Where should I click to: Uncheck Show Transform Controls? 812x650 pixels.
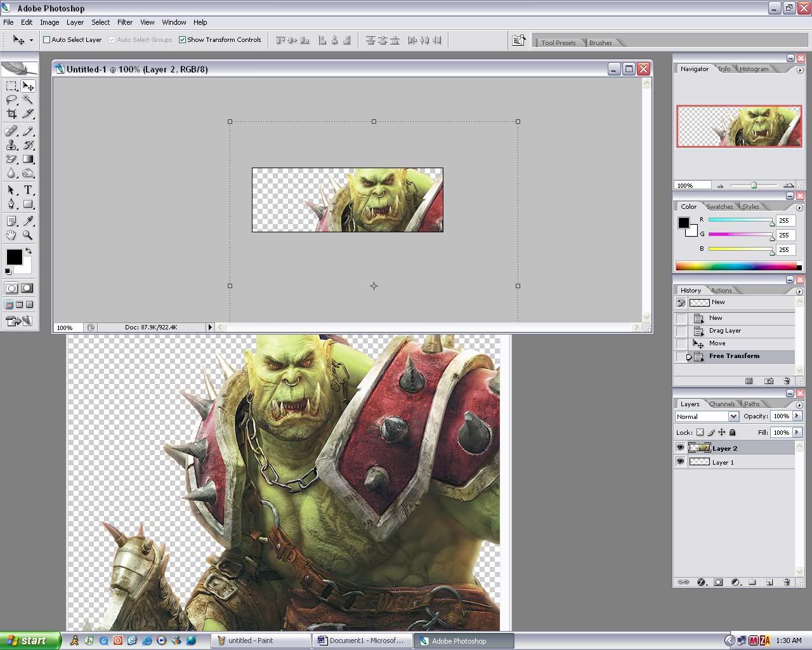[183, 40]
